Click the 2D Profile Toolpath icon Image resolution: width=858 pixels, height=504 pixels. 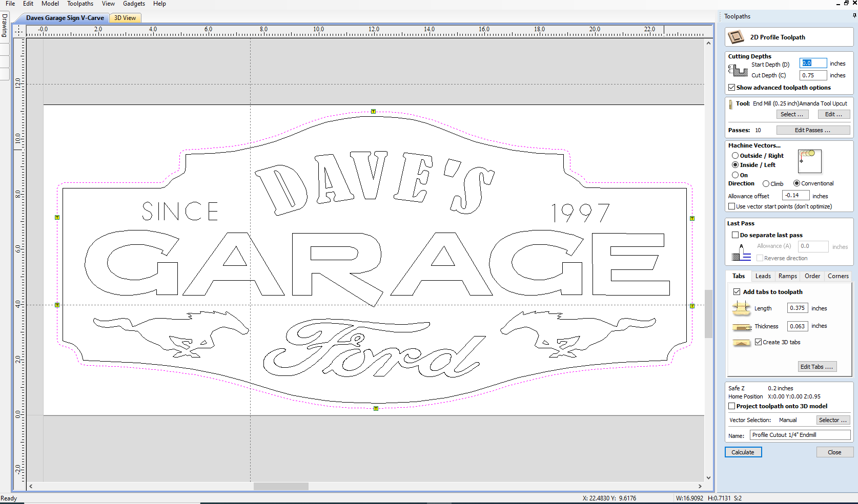[736, 37]
